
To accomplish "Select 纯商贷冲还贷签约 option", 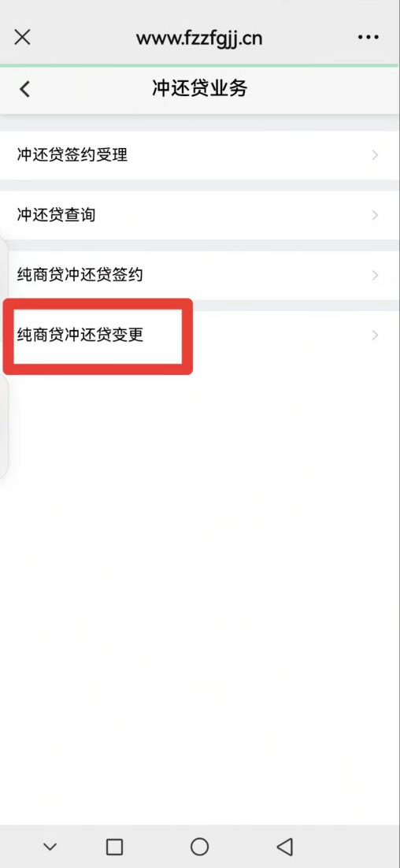I will [x=200, y=275].
